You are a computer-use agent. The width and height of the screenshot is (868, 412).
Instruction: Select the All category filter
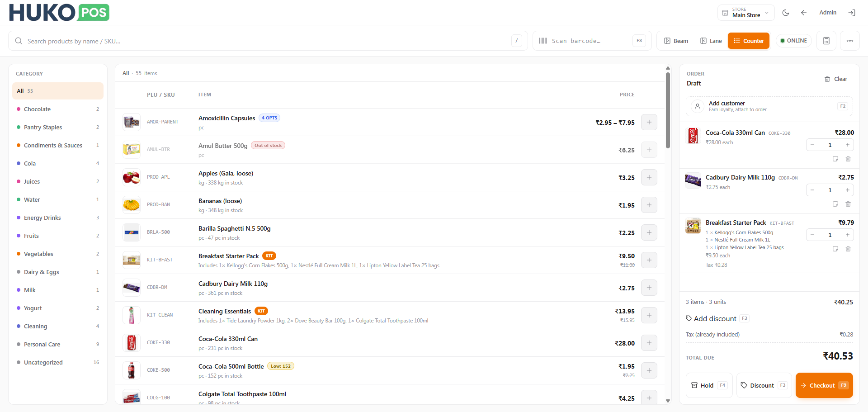58,91
